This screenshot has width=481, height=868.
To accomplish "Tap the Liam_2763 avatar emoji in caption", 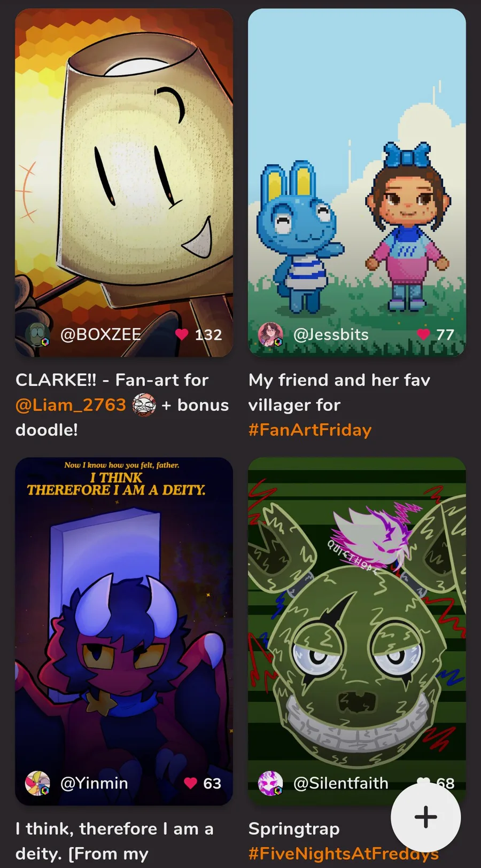I will (144, 404).
